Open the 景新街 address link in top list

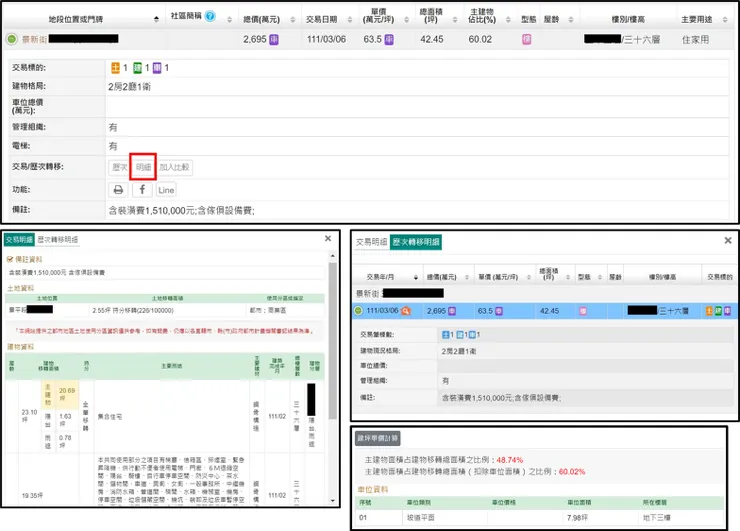[34, 39]
